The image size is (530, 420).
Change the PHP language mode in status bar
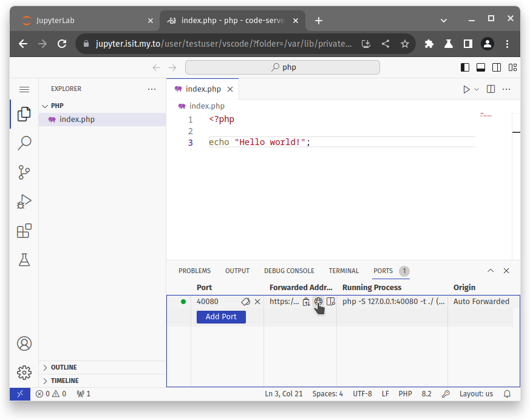click(405, 394)
